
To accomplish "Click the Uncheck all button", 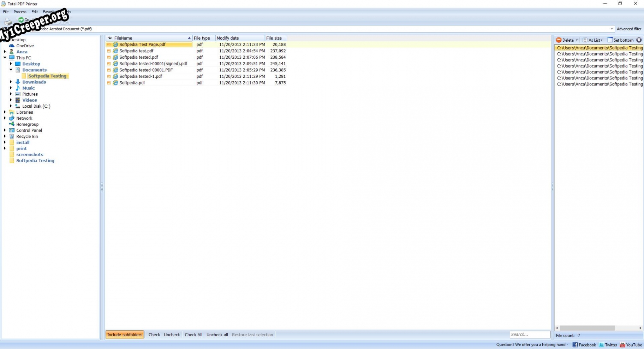I will [x=217, y=335].
